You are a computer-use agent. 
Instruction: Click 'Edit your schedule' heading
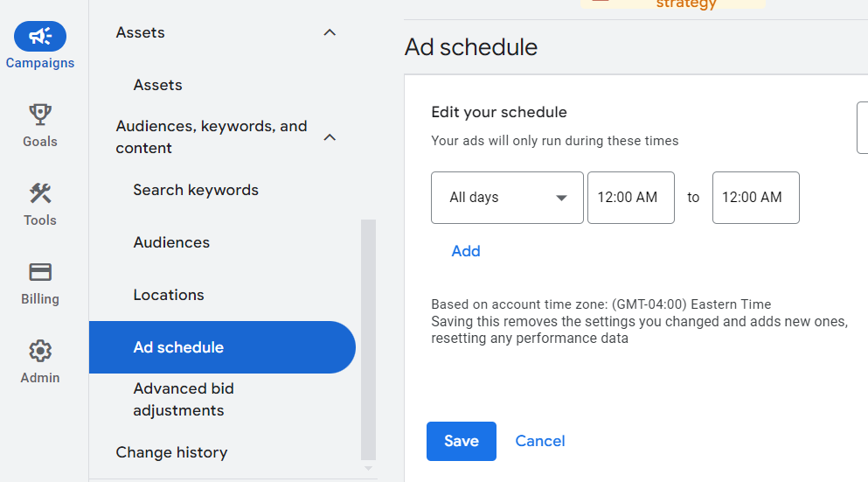(x=499, y=112)
